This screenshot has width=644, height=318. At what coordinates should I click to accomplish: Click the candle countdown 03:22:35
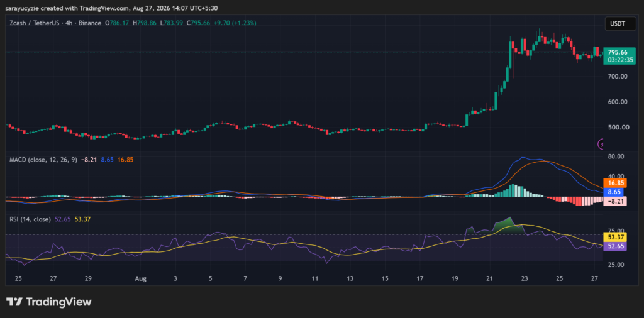point(619,60)
